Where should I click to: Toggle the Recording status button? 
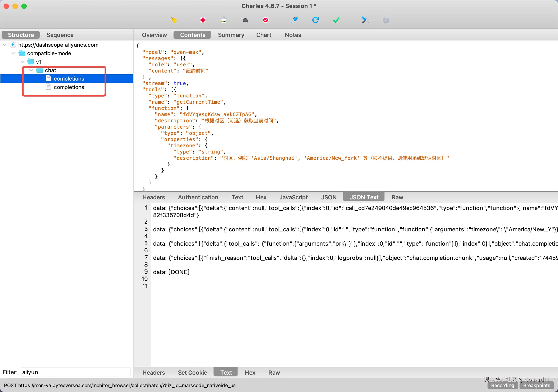(502, 386)
